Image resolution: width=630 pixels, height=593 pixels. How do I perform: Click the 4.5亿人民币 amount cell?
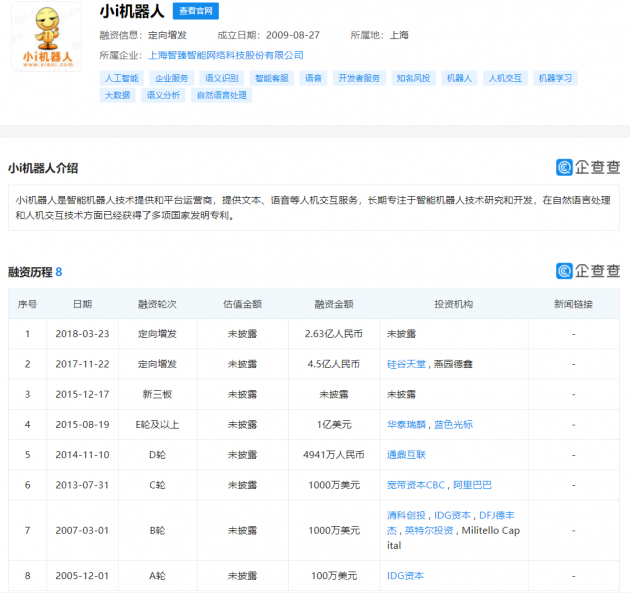coord(334,364)
